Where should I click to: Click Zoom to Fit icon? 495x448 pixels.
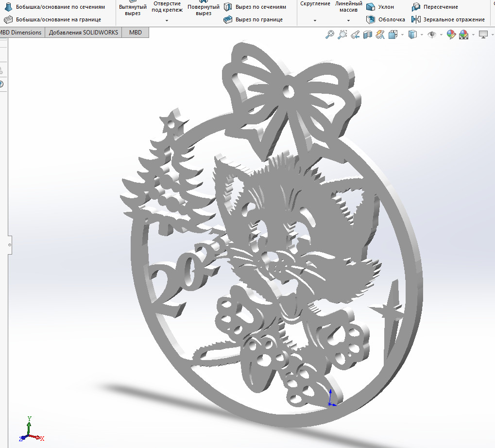click(329, 34)
